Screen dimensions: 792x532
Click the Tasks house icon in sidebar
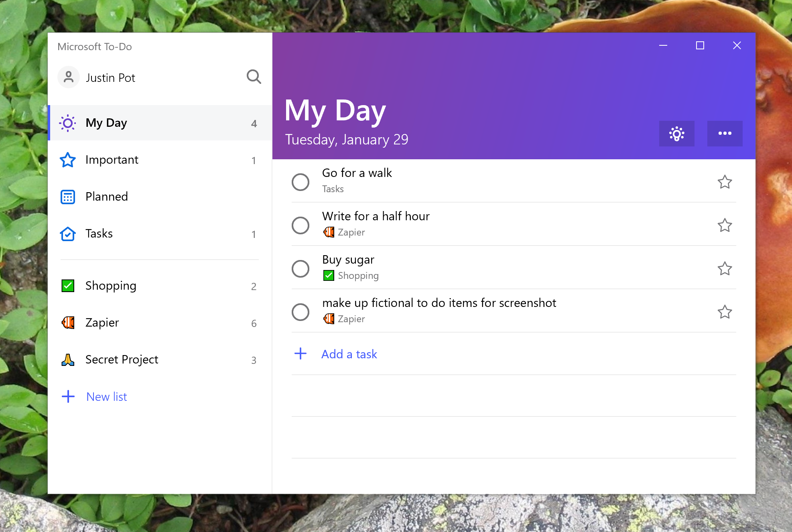pyautogui.click(x=67, y=233)
